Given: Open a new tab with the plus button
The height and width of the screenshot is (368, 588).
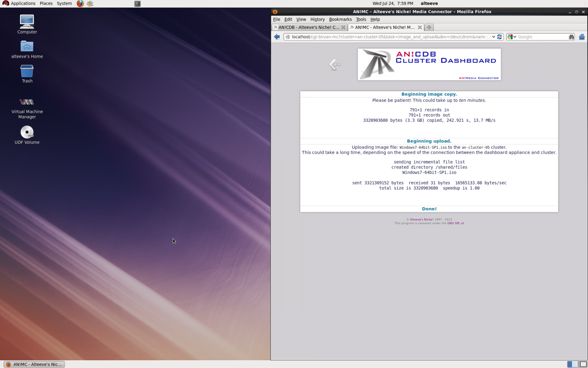Looking at the screenshot, I should [429, 27].
